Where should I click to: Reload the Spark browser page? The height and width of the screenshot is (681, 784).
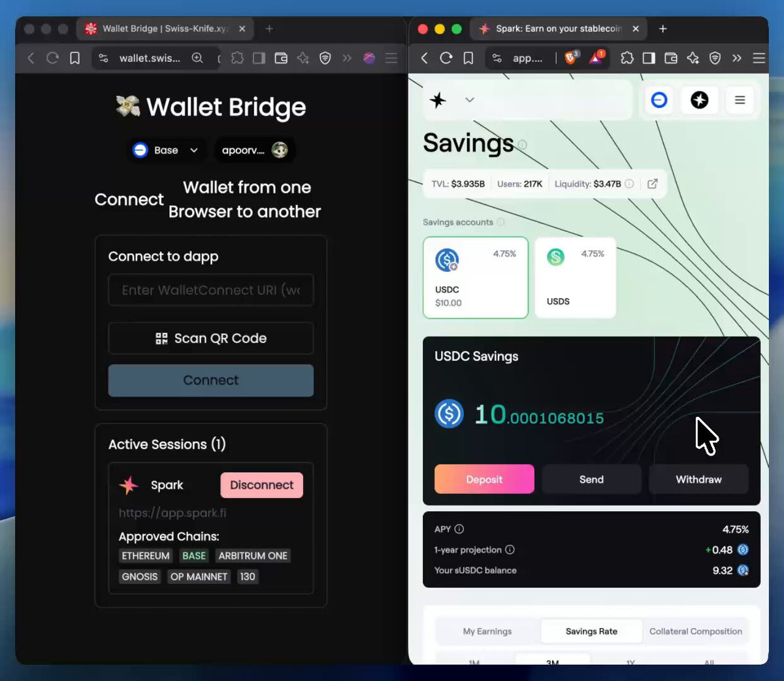(446, 58)
